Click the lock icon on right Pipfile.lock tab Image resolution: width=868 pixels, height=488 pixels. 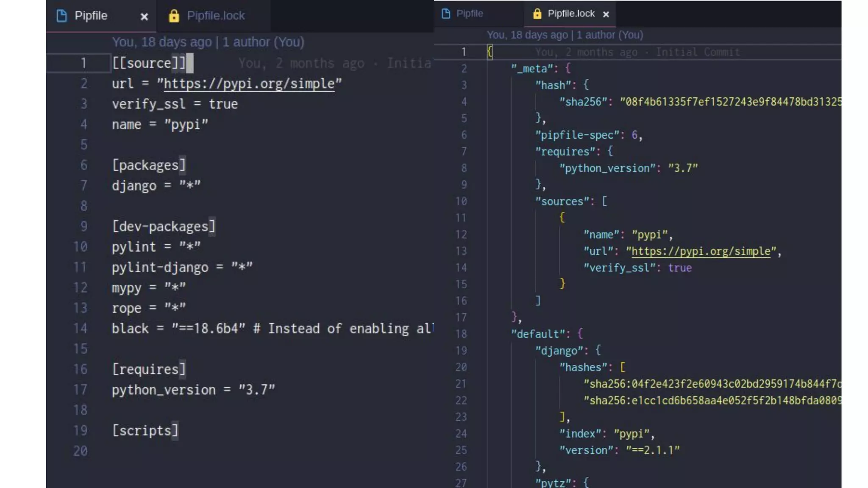pyautogui.click(x=537, y=14)
